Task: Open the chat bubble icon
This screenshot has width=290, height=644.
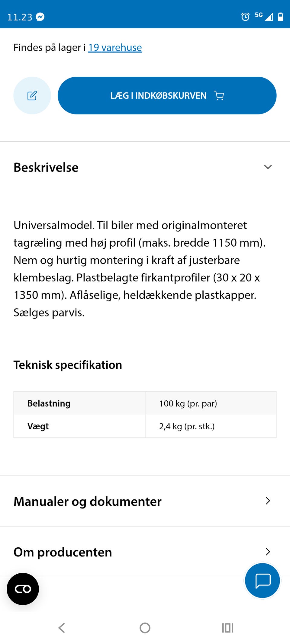Action: [x=263, y=580]
